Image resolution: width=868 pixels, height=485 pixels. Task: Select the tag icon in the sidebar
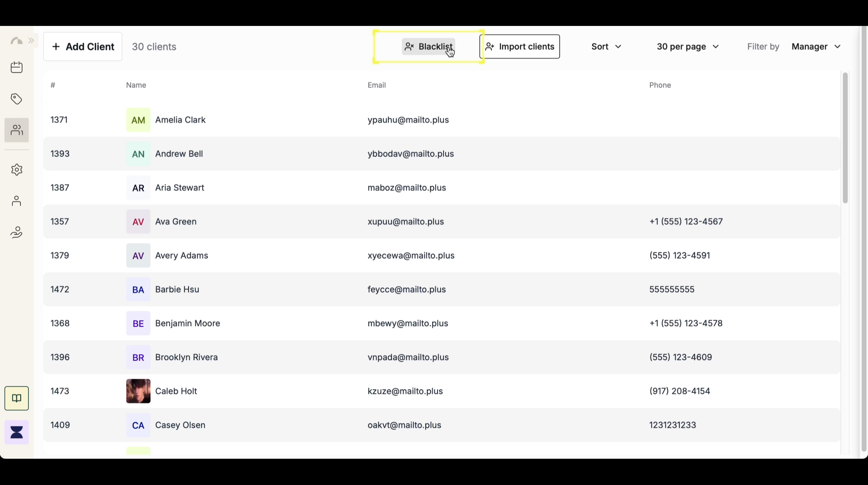point(17,99)
